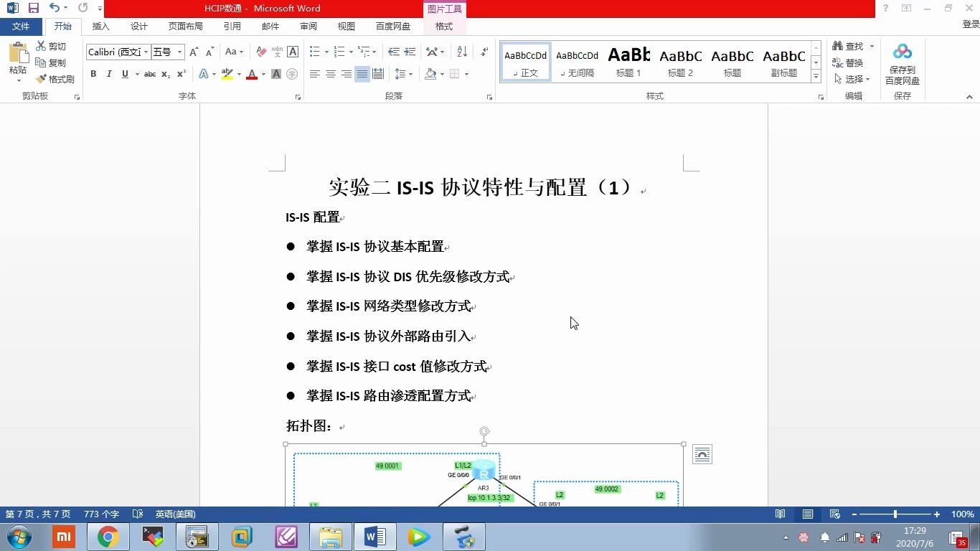
Task: Open the font name dropdown (Calibri)
Action: [x=146, y=52]
